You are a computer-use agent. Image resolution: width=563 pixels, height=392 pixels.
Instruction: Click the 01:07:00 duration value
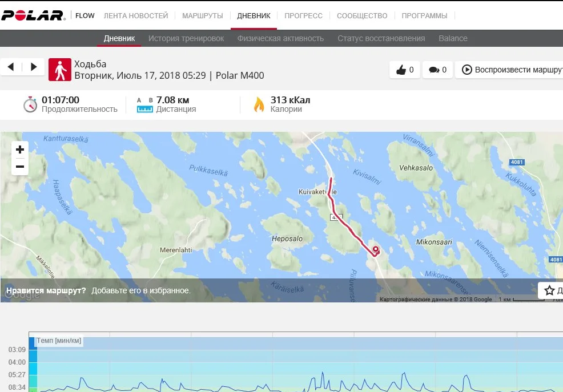[x=61, y=100]
